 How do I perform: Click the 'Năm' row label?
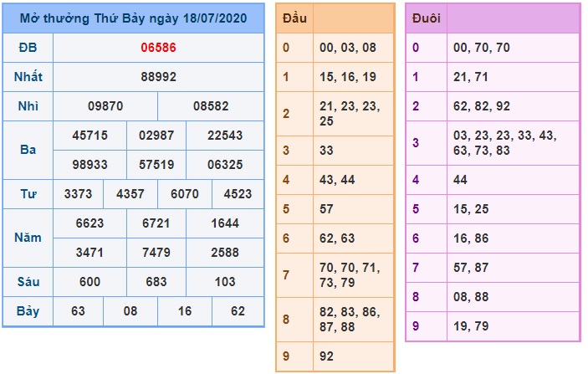(x=28, y=238)
